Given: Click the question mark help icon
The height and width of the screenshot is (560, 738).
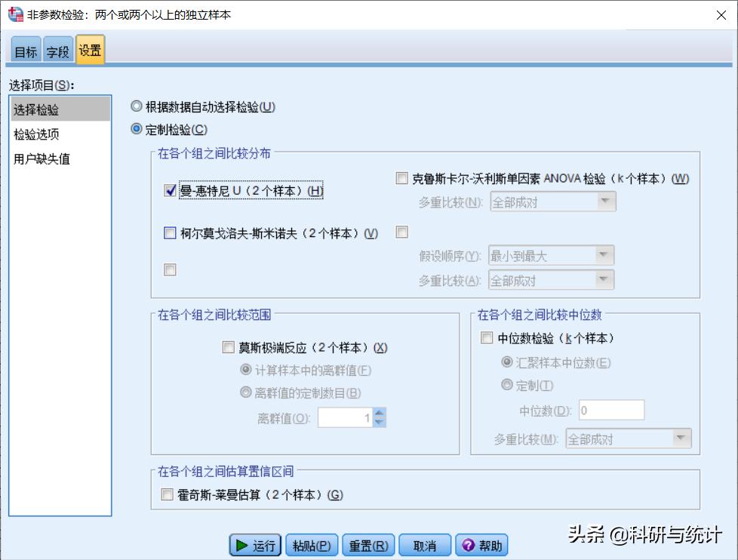Looking at the screenshot, I should pos(466,545).
